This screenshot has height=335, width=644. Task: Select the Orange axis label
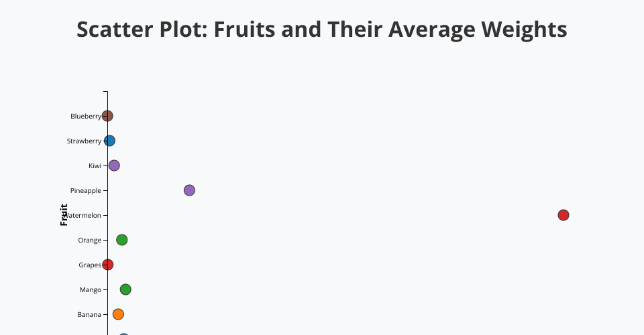click(x=89, y=240)
